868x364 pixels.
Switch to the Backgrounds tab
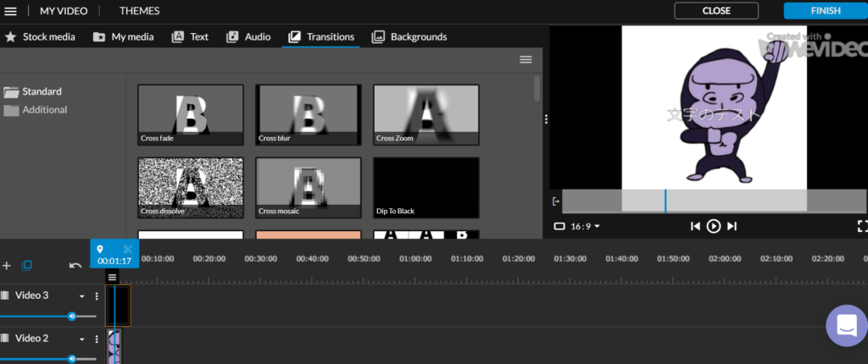coord(409,37)
